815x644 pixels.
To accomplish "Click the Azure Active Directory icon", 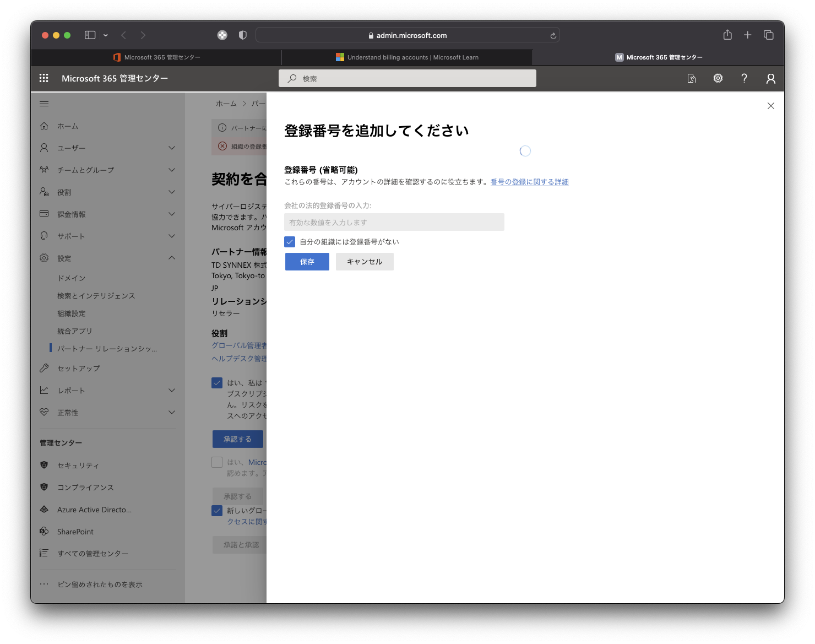I will point(44,510).
